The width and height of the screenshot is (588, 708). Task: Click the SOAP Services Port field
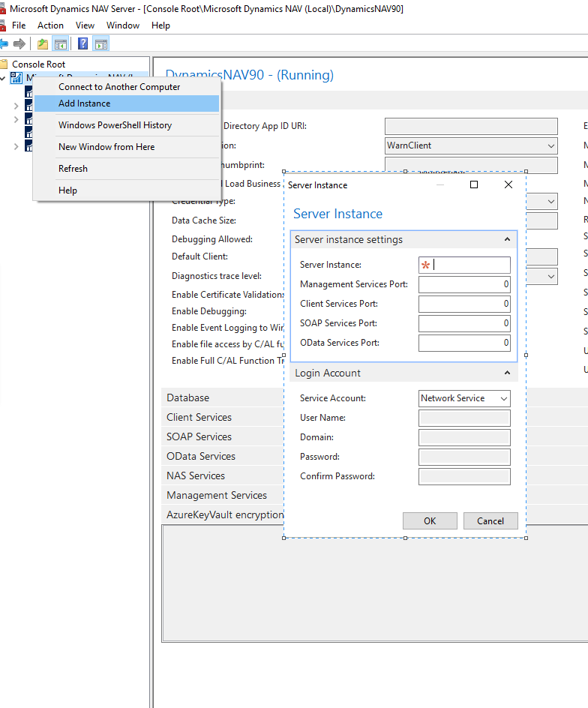coord(464,323)
